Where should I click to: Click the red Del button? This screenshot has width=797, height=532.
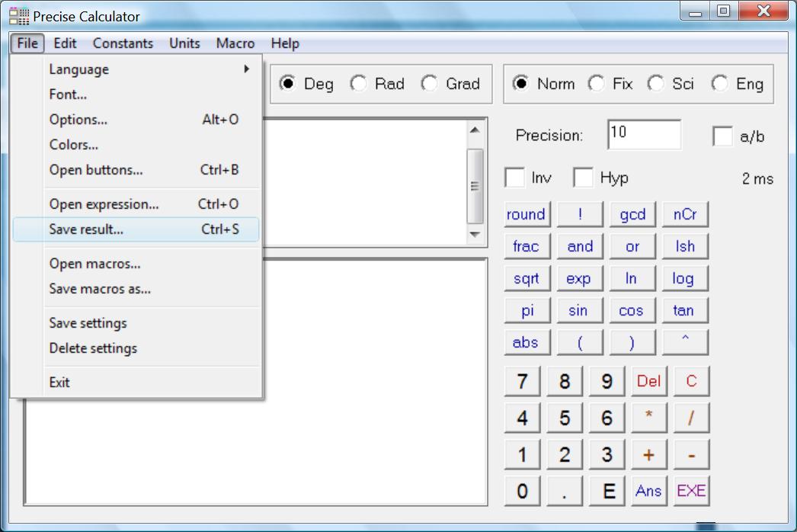click(x=648, y=381)
